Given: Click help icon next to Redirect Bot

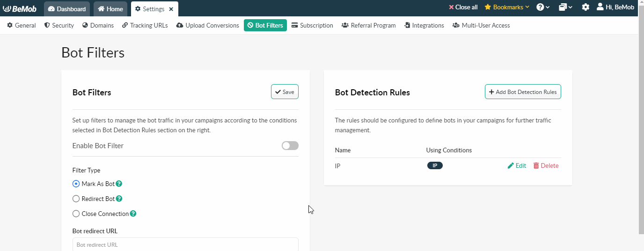Looking at the screenshot, I should coord(119,199).
